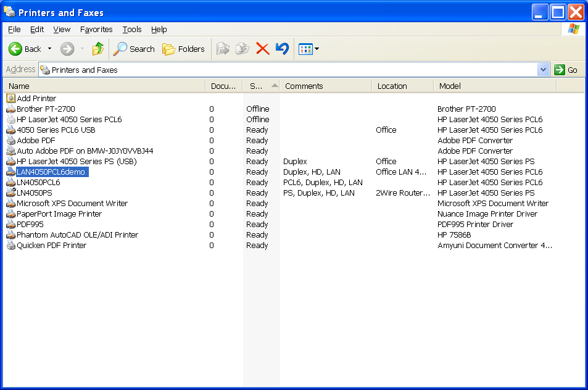
Task: Sort by the Docu... column header
Action: [224, 86]
